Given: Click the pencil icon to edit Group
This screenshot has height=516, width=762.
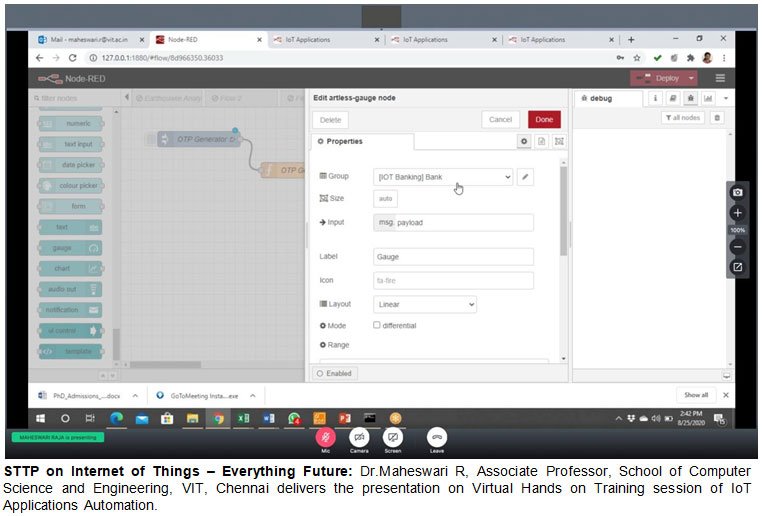Looking at the screenshot, I should 525,177.
